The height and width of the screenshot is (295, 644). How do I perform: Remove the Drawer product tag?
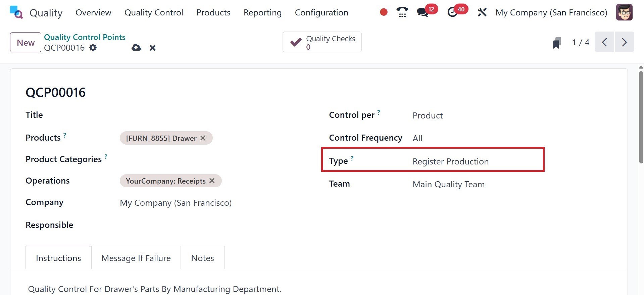[x=203, y=138]
